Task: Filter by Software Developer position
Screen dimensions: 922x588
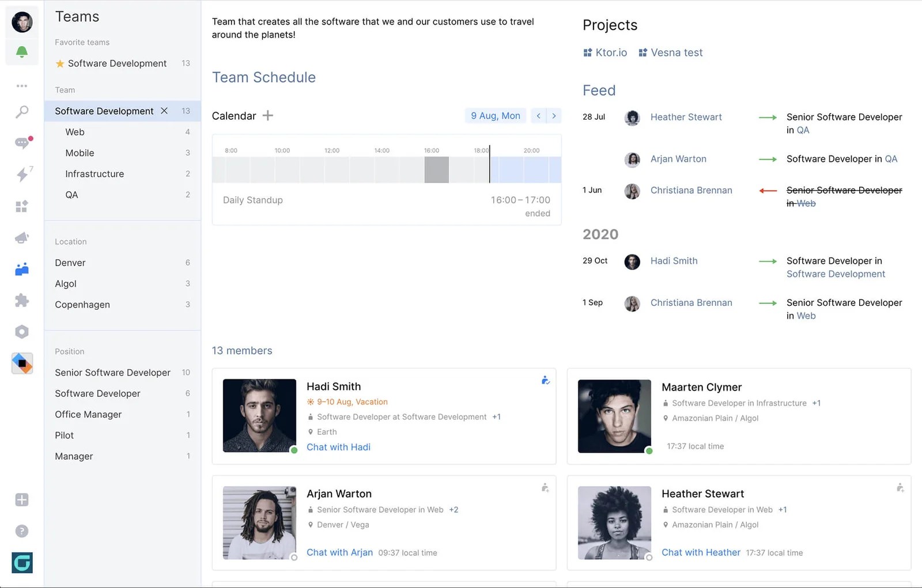Action: click(x=123, y=393)
